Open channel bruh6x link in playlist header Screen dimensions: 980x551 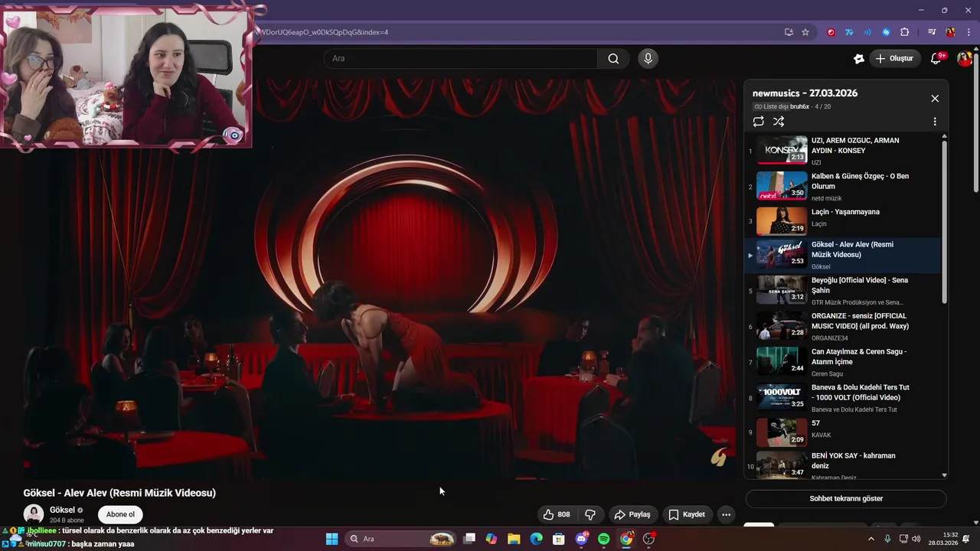point(799,106)
